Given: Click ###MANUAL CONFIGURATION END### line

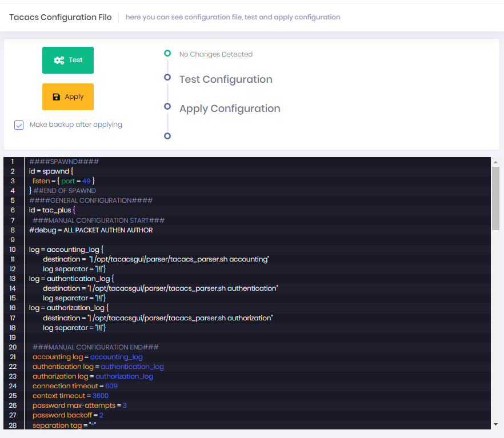Looking at the screenshot, I should coord(95,347).
